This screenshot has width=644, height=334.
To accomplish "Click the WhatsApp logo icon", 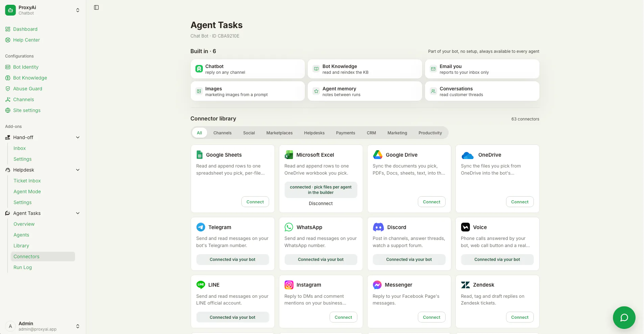I will pos(289,227).
